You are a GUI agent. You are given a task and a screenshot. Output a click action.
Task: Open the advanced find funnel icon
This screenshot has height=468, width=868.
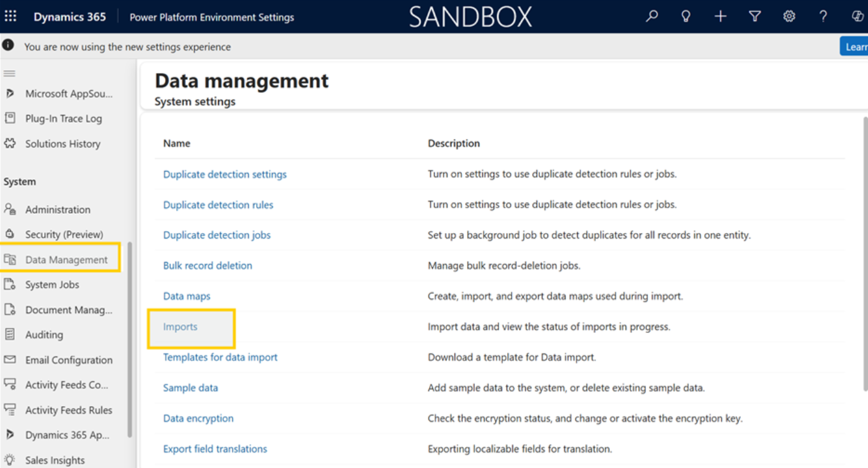point(755,17)
